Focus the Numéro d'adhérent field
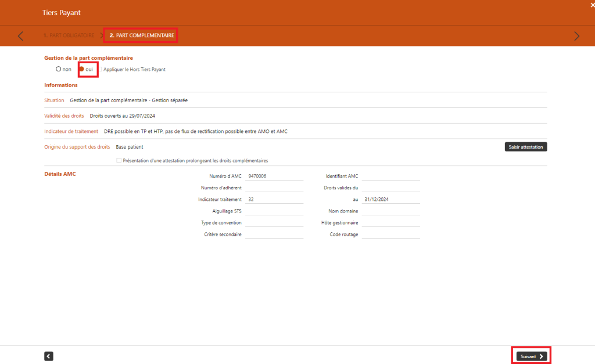The image size is (595, 364). pyautogui.click(x=274, y=188)
